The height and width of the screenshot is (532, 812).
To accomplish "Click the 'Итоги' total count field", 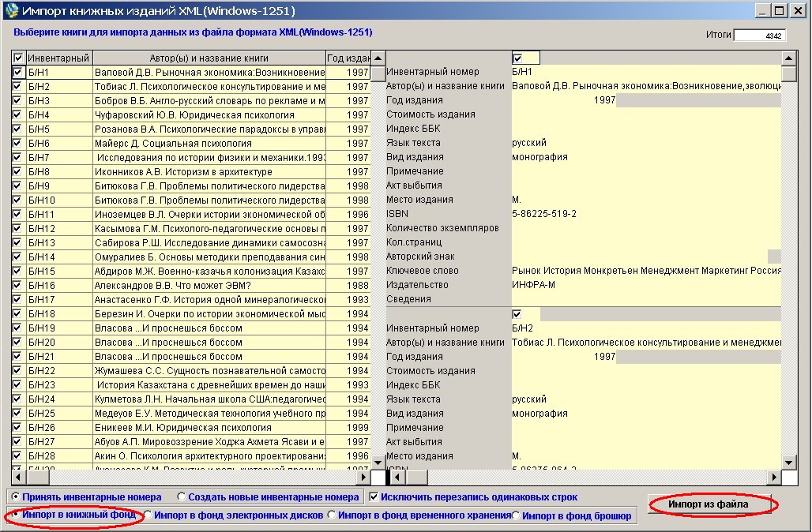I will pos(758,36).
